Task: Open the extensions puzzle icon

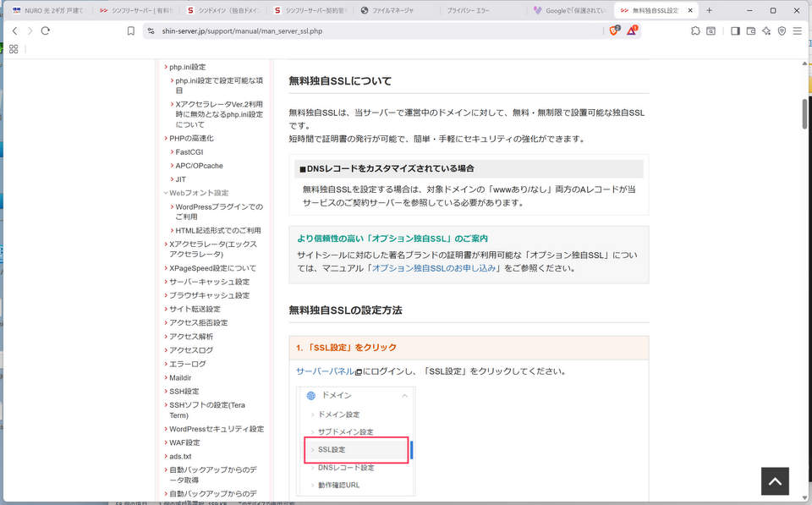Action: tap(695, 30)
